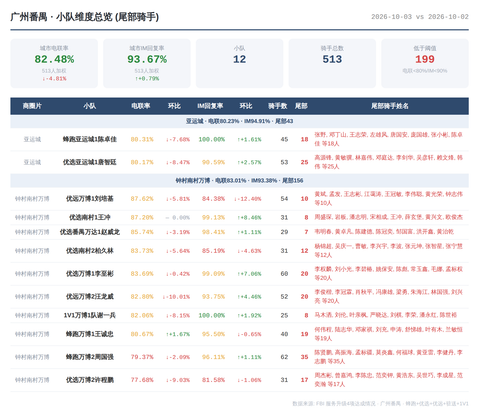The height and width of the screenshot is (419, 500).
Task: Click the 骑手数 62 in 周国强 row
Action: pyautogui.click(x=284, y=357)
